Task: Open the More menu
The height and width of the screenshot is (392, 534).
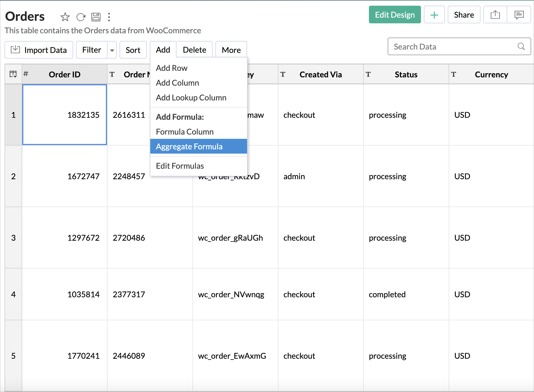Action: [231, 49]
